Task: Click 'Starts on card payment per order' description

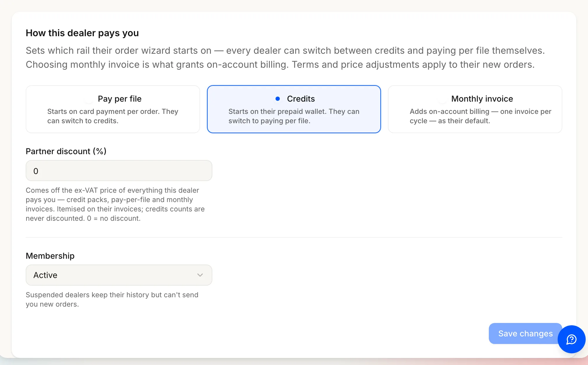Action: (x=113, y=116)
